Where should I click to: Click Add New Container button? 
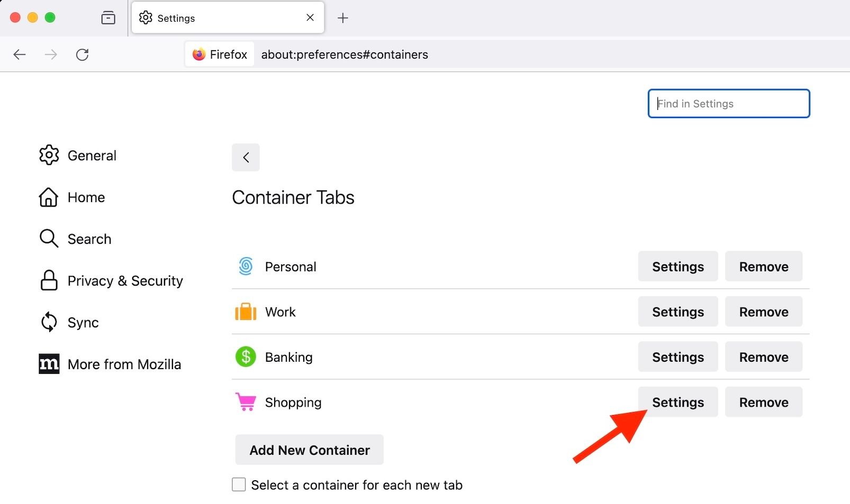click(x=309, y=450)
